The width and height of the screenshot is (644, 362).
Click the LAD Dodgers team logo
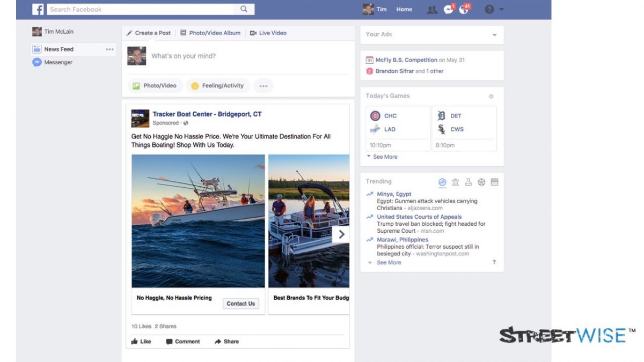tap(375, 129)
